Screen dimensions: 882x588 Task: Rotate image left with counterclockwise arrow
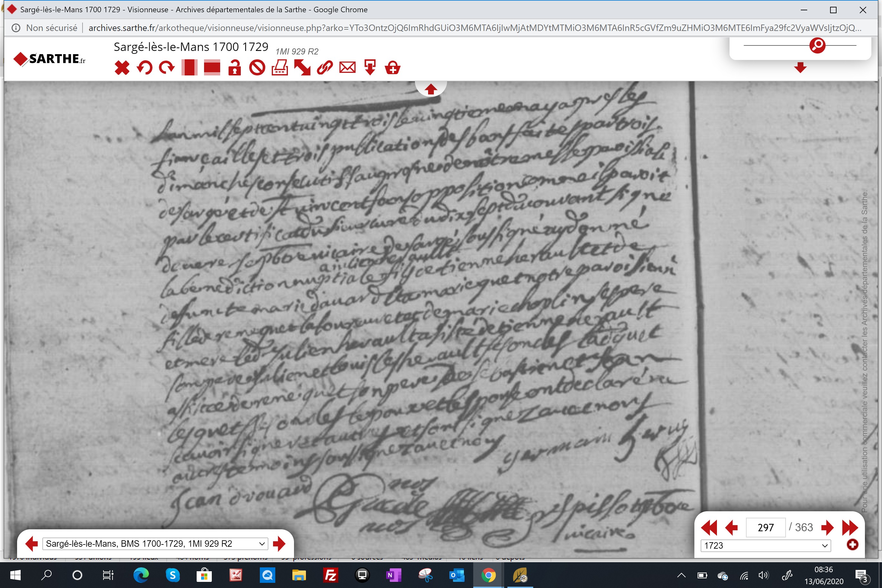pos(144,68)
